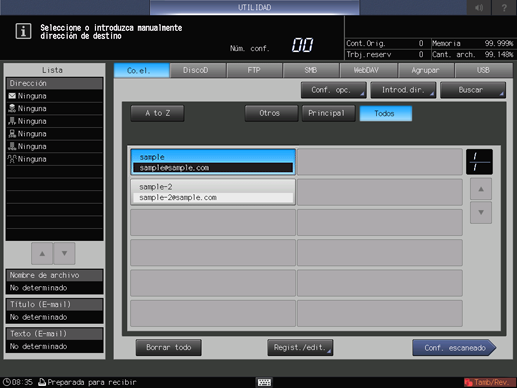Switch to the DiscoD tab
Viewport: 517px width, 388px height.
(198, 71)
